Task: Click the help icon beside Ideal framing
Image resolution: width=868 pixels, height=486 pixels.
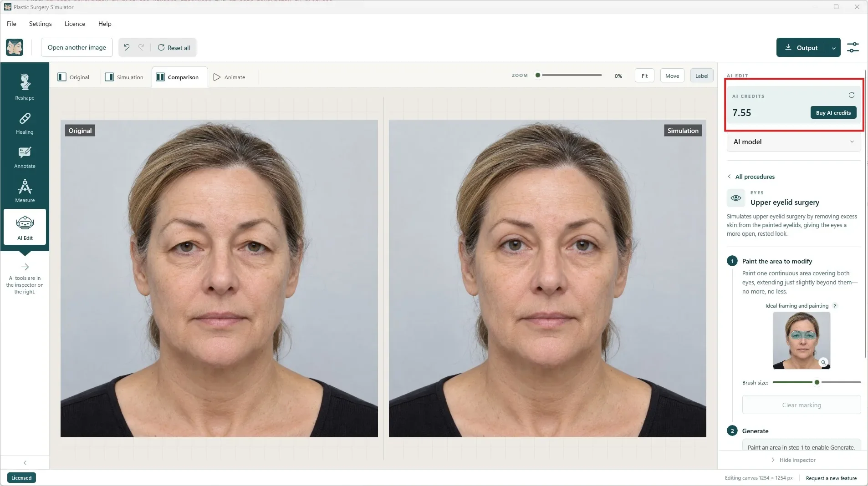Action: [x=835, y=306]
